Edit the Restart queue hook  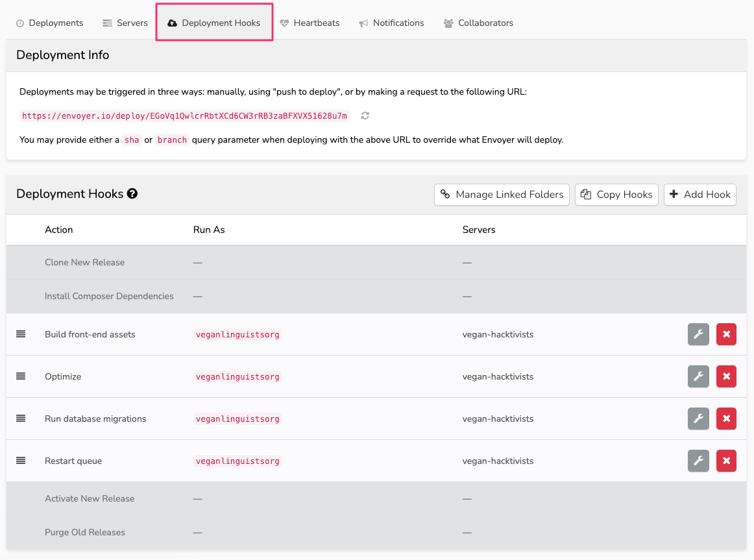(698, 461)
